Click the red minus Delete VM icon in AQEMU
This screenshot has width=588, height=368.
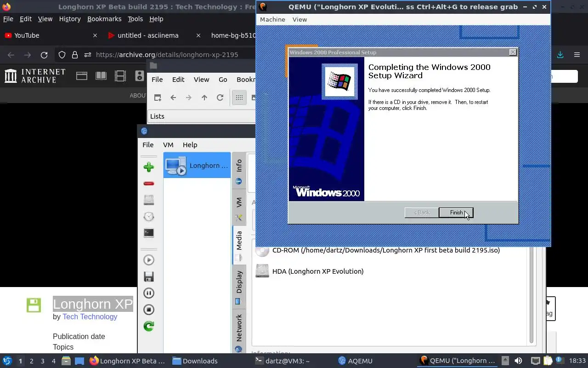coord(148,184)
